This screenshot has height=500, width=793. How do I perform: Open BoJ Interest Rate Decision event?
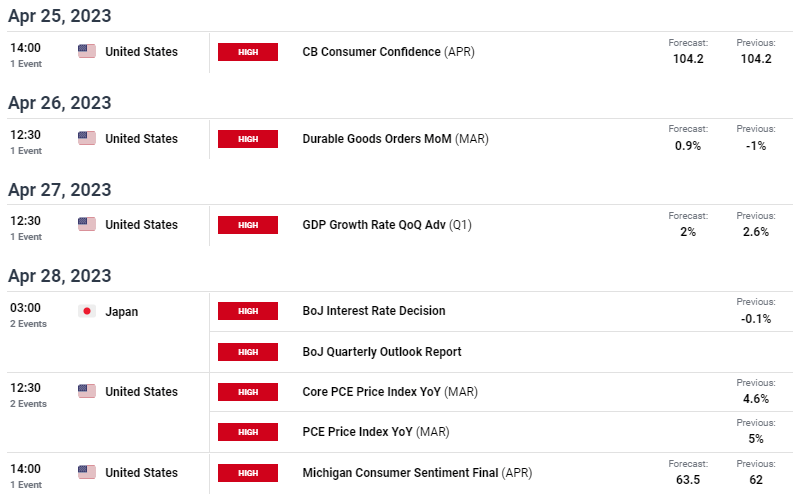tap(374, 310)
